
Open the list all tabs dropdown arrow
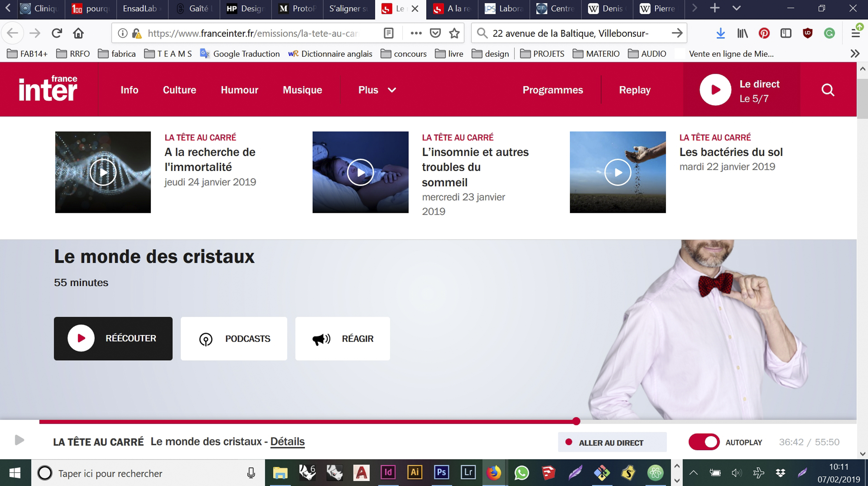736,8
